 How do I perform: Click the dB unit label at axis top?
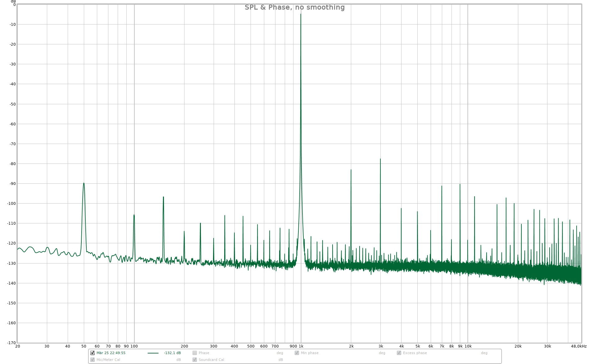coord(13,2)
